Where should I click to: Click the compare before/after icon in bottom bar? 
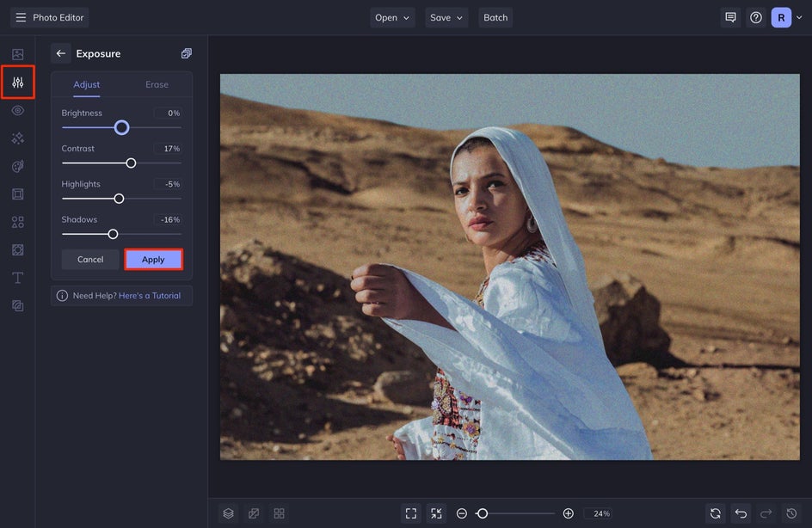click(x=254, y=513)
